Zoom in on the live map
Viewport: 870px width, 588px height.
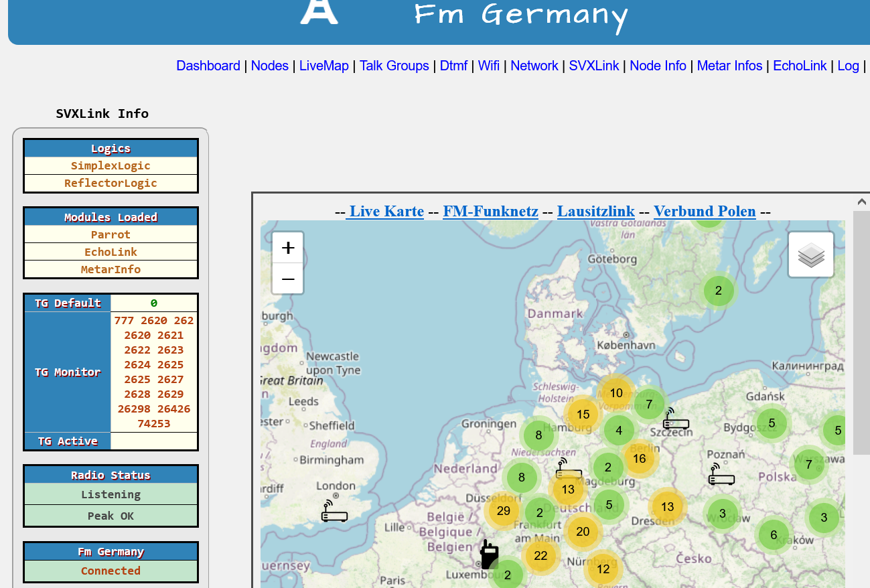tap(288, 248)
